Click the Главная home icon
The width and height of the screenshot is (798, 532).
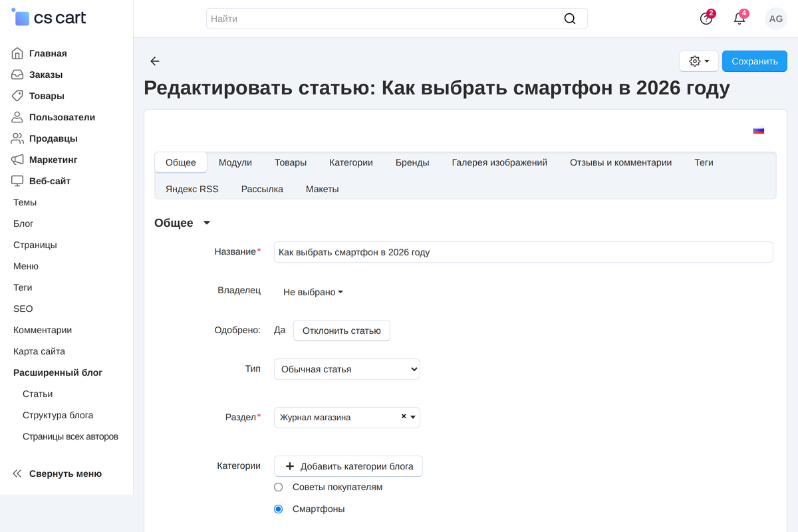17,53
